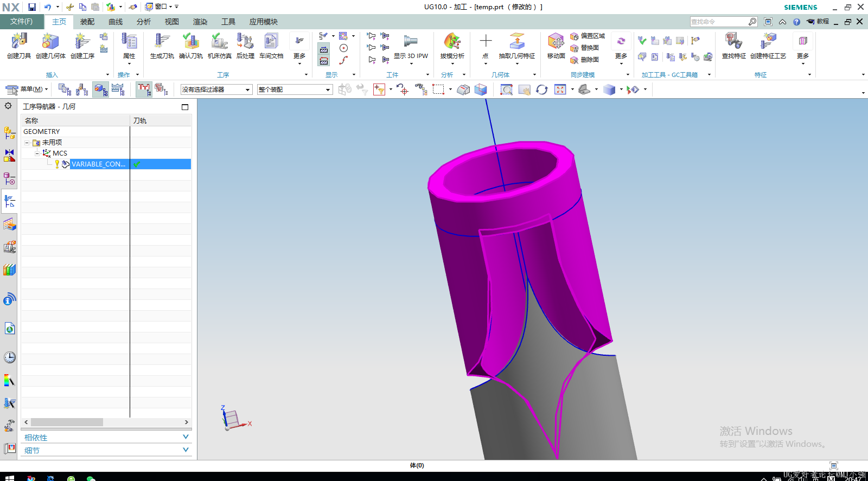Collapse the 未用项 tree node

[x=27, y=143]
